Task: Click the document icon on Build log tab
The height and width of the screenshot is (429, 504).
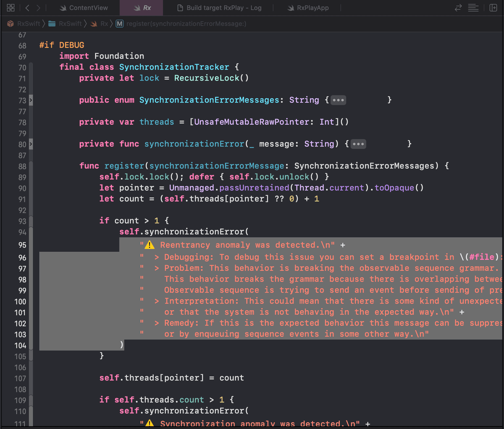Action: pos(180,8)
